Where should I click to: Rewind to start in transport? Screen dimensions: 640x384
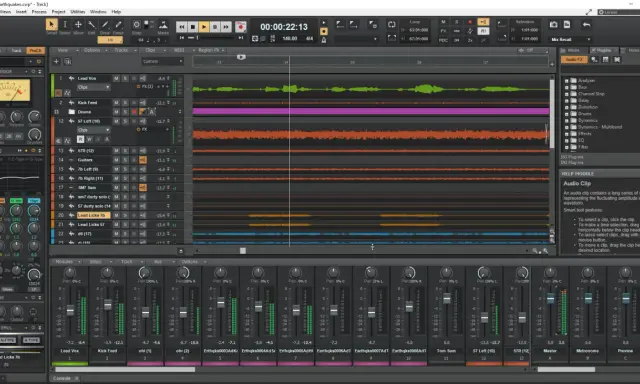(182, 27)
